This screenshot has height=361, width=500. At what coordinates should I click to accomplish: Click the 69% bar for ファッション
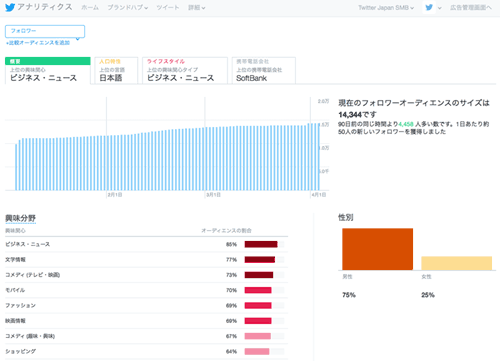(258, 306)
